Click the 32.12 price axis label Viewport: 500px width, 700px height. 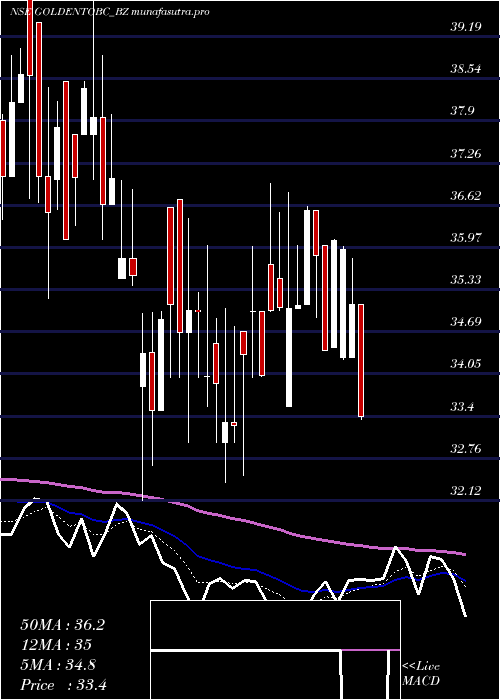(466, 491)
